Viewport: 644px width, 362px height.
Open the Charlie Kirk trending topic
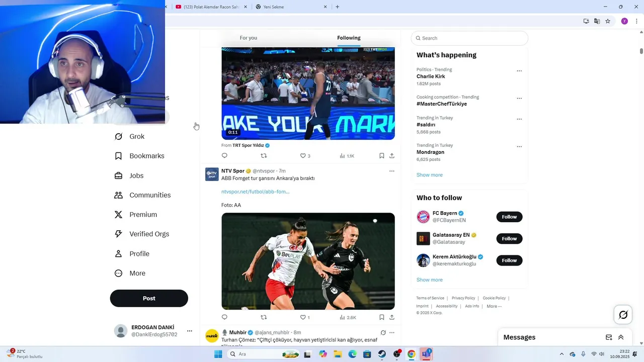pos(431,76)
